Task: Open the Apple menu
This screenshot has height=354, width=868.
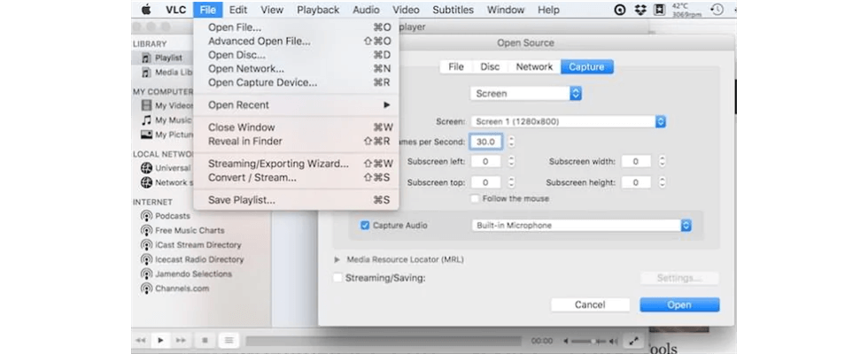Action: (x=146, y=10)
